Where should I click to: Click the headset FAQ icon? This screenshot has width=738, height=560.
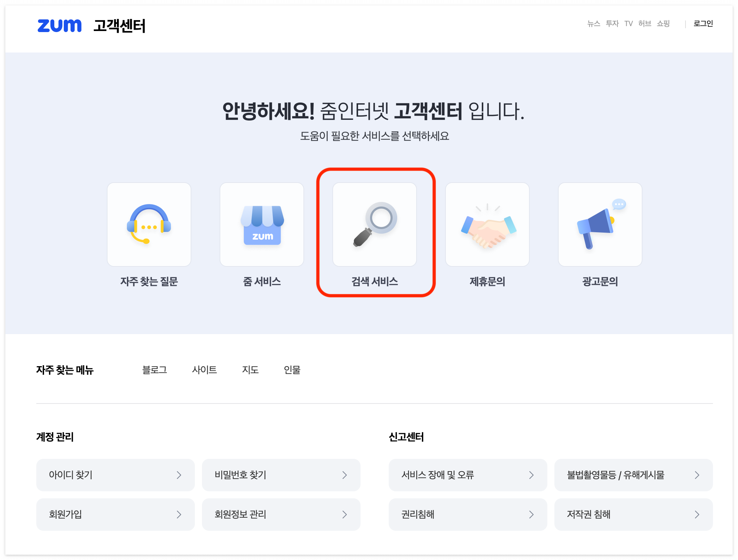tap(149, 224)
